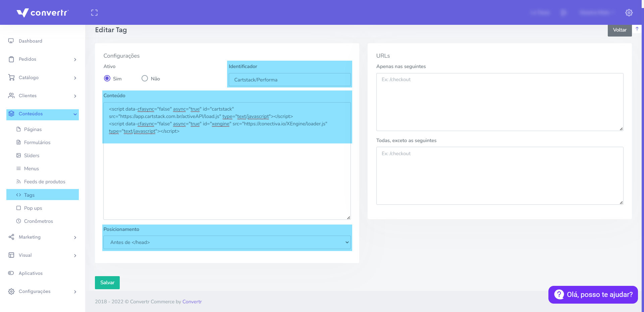This screenshot has width=644, height=312.
Task: Click the Salvar button
Action: pos(107,283)
